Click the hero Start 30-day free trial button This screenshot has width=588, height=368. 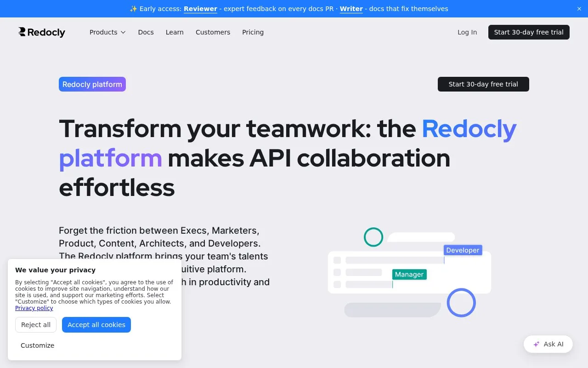[483, 84]
